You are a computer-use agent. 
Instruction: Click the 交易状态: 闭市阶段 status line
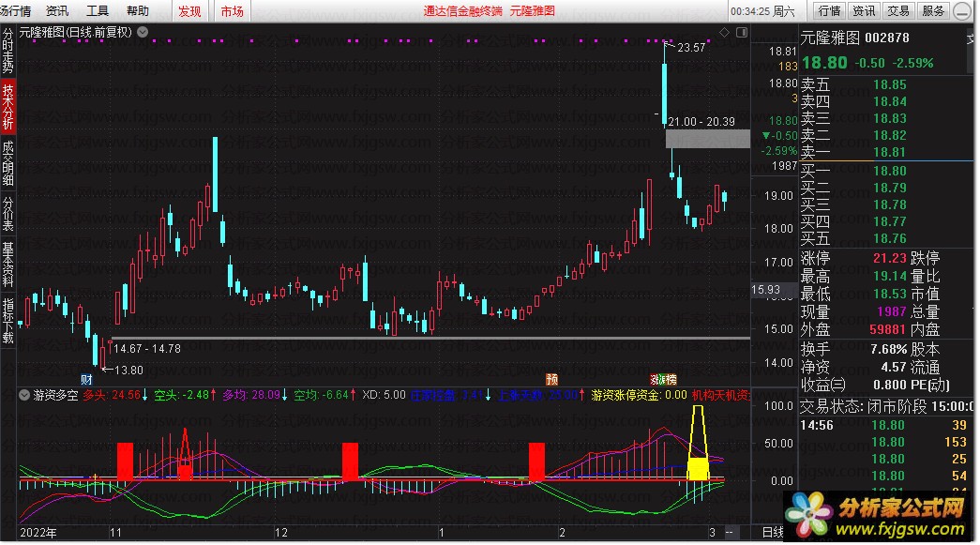(886, 407)
